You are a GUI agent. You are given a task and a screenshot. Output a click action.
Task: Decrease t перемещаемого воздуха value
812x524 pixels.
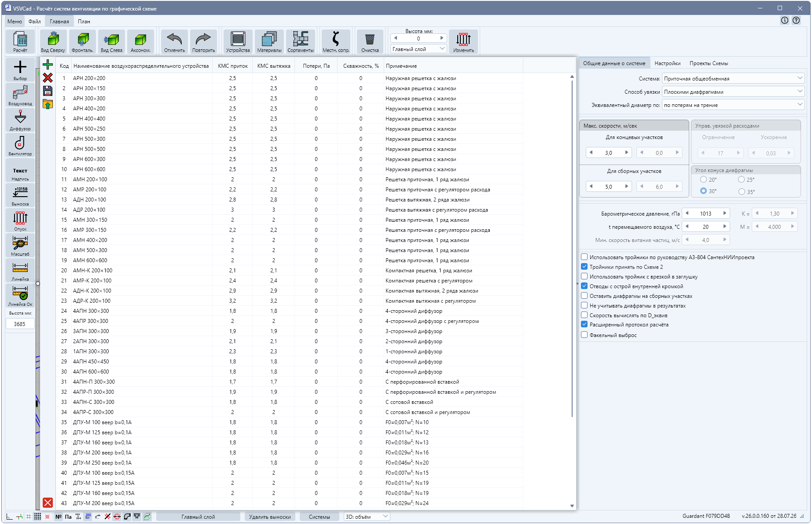[x=687, y=227]
